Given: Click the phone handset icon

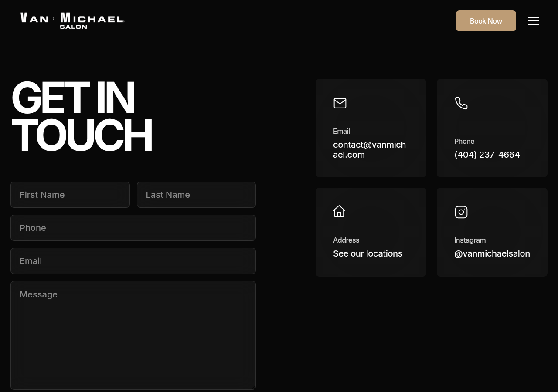Looking at the screenshot, I should pyautogui.click(x=461, y=103).
